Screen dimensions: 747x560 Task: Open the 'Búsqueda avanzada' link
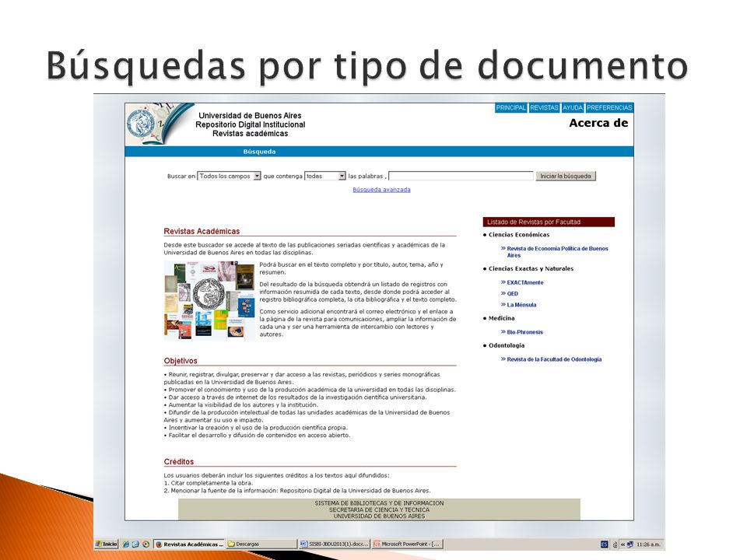381,190
